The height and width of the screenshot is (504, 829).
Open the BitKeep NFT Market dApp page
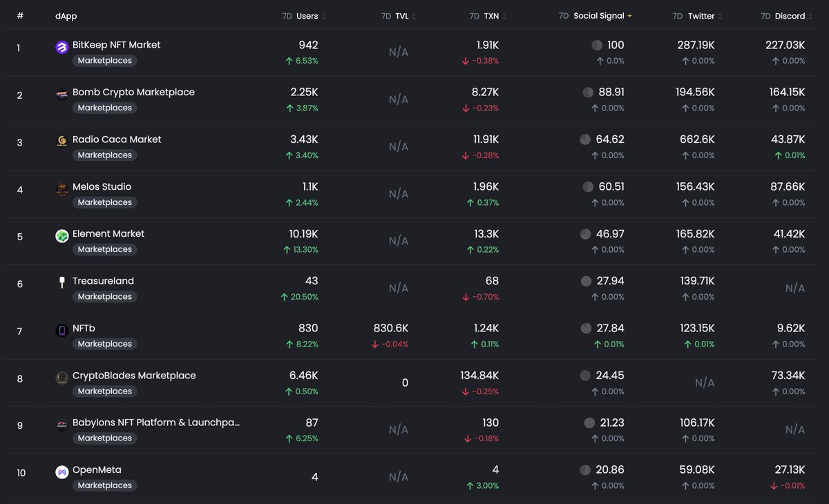[116, 45]
